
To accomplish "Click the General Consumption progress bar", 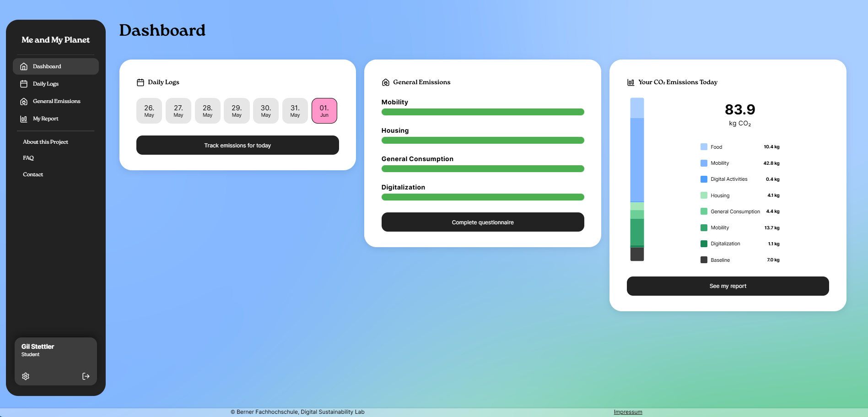I will pyautogui.click(x=483, y=169).
